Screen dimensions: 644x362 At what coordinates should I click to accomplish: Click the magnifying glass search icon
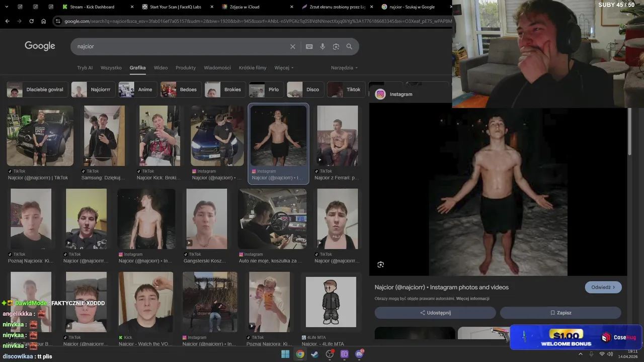coord(349,46)
